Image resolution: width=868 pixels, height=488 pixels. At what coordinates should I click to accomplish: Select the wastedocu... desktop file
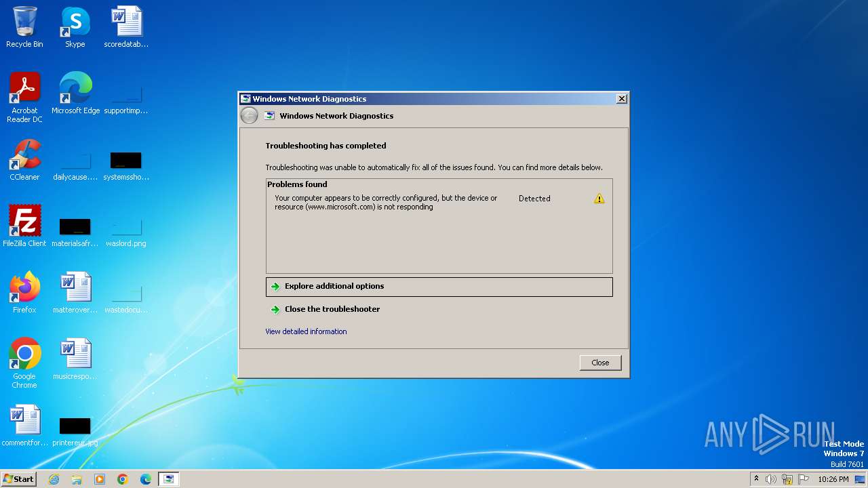point(126,298)
